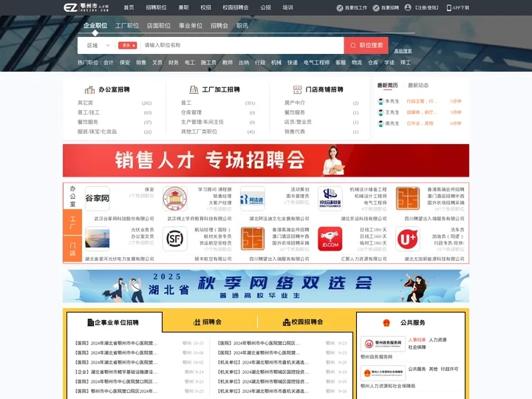Click the 工厂加工招聘 factory icon
This screenshot has width=532, height=399.
194,89
